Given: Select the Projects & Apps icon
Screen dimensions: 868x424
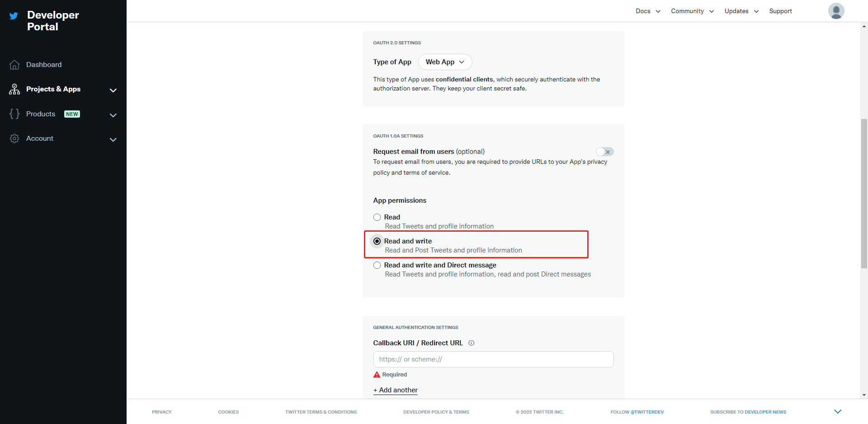Looking at the screenshot, I should (14, 89).
